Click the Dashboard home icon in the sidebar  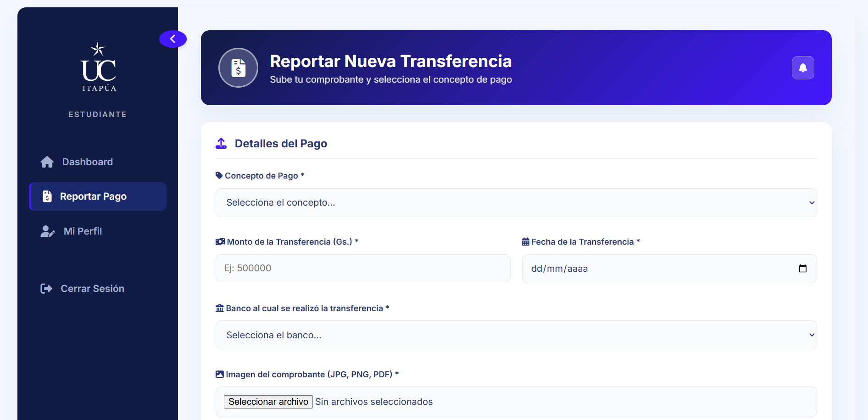[47, 162]
